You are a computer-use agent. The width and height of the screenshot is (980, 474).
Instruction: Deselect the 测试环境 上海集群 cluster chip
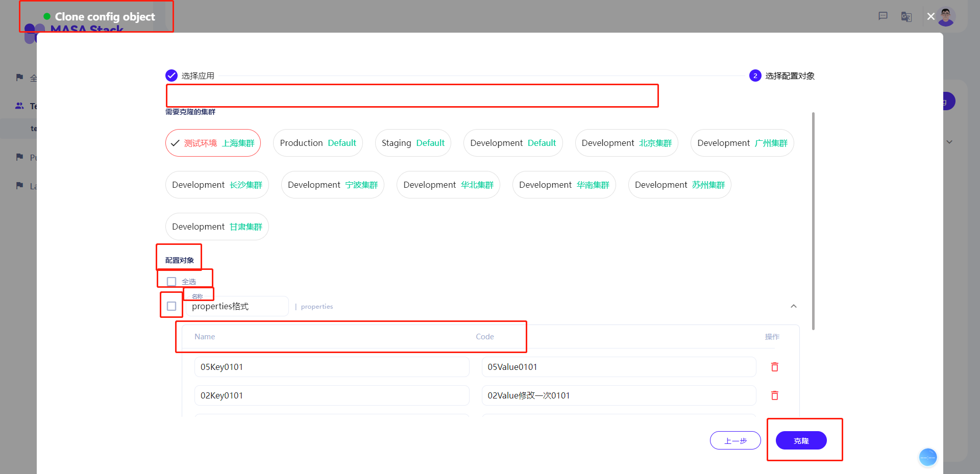tap(213, 143)
